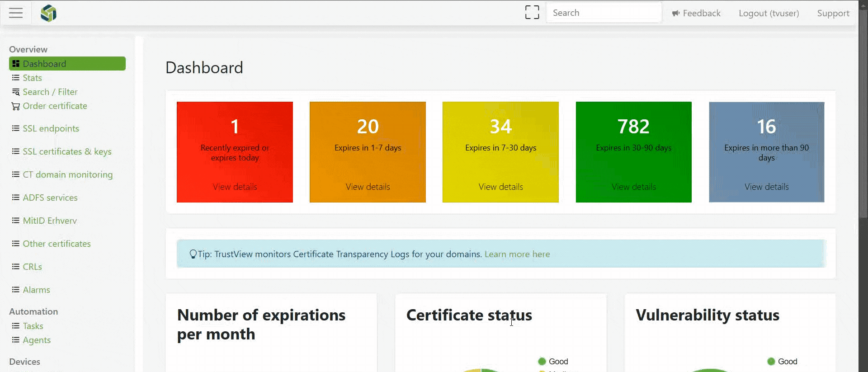Click the Stats list icon

(16, 78)
